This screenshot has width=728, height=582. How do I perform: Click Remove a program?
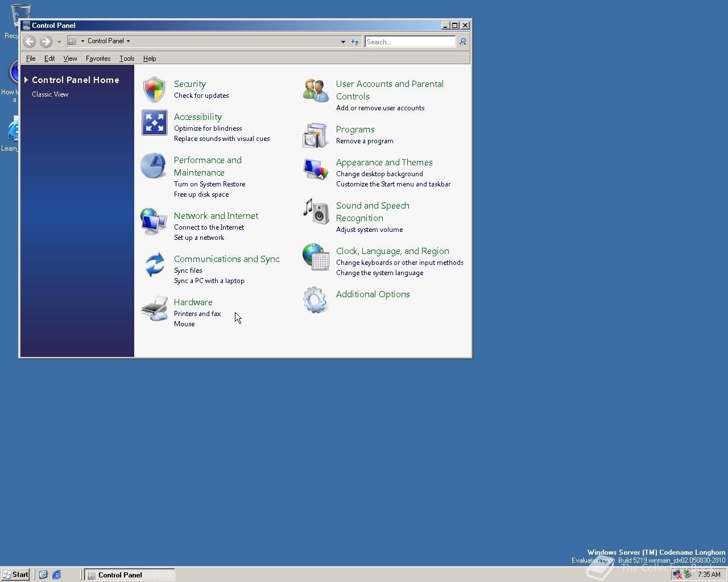click(x=365, y=141)
